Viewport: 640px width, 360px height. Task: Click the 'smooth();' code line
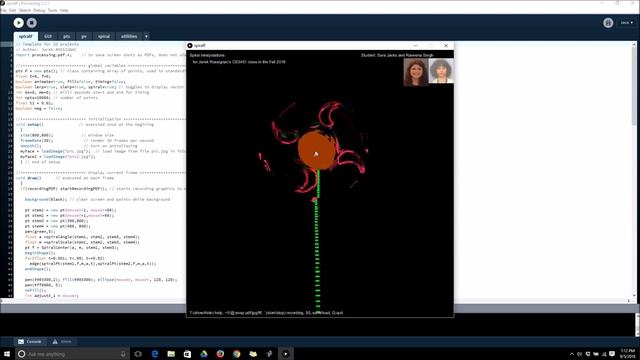click(31, 146)
